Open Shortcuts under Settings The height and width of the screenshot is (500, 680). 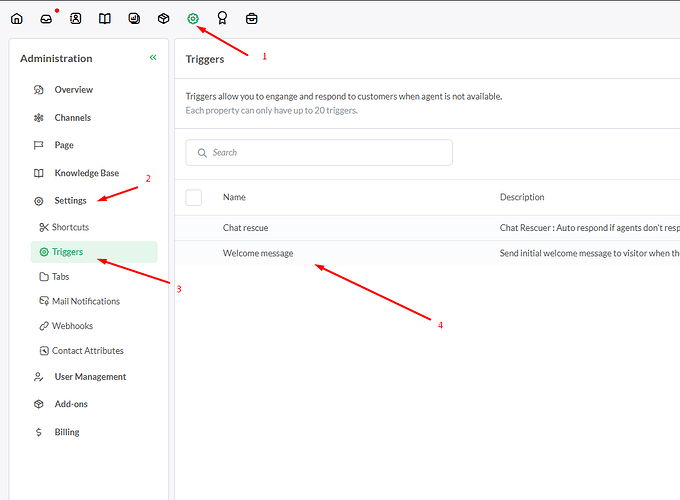click(70, 227)
